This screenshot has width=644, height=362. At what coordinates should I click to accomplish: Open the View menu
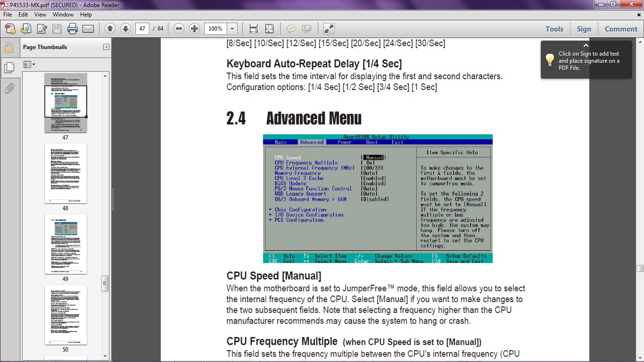[x=40, y=15]
